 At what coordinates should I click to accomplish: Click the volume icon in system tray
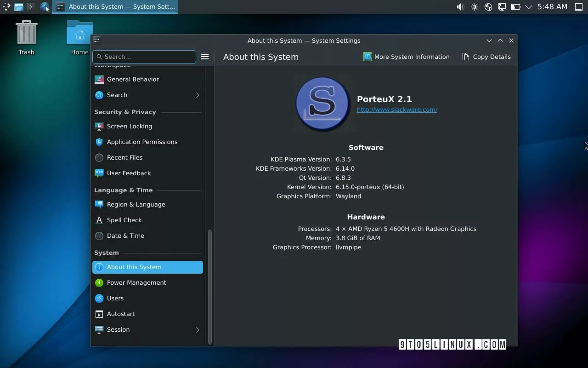pyautogui.click(x=460, y=7)
